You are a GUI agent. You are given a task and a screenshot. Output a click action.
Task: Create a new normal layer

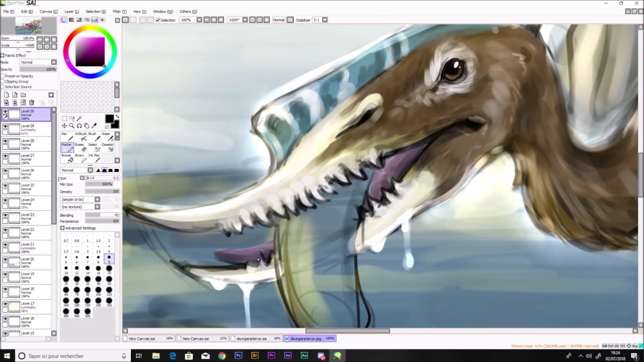pos(6,95)
